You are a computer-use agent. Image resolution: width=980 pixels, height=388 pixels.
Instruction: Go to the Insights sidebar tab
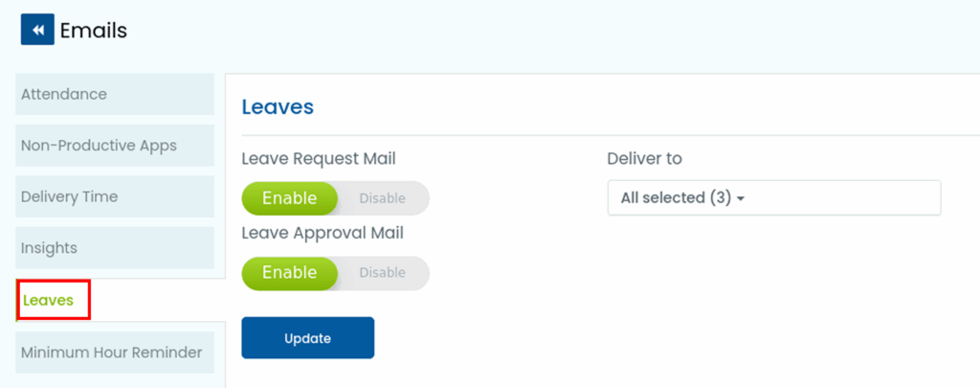pos(115,247)
